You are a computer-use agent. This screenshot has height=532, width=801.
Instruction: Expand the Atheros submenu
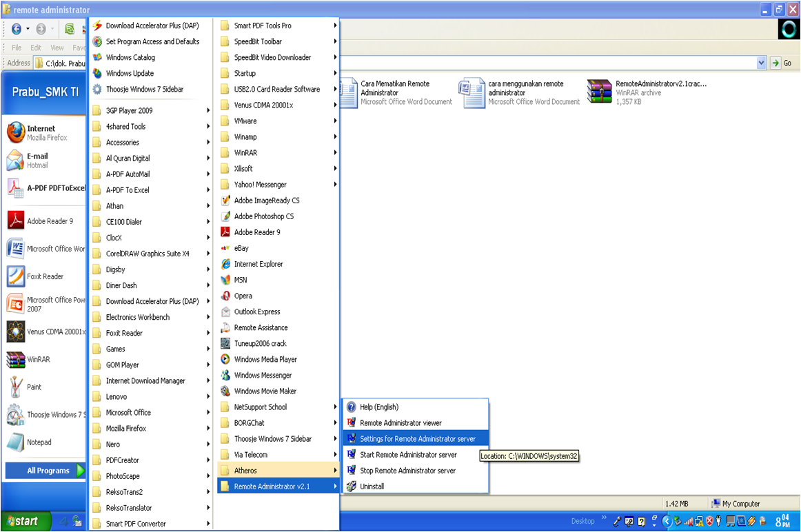(278, 470)
